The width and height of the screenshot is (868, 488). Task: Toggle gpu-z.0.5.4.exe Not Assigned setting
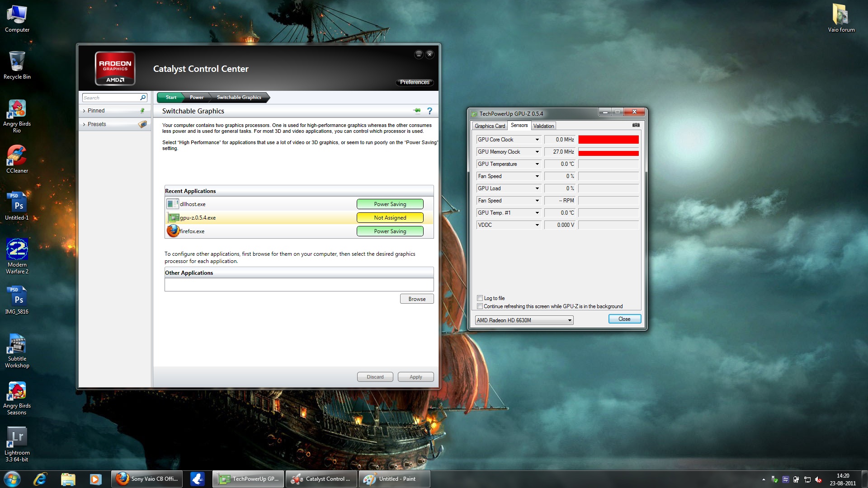pyautogui.click(x=390, y=217)
